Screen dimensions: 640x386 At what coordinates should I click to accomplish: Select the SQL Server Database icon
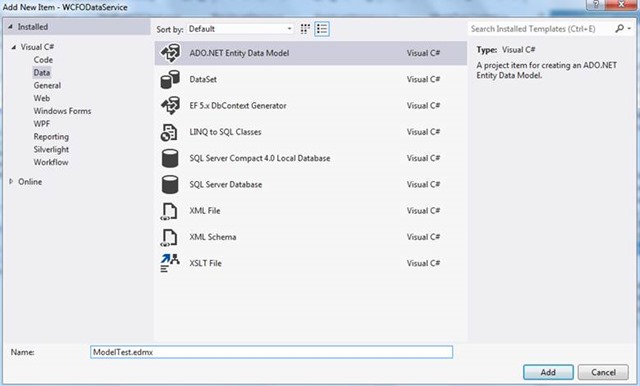click(170, 184)
